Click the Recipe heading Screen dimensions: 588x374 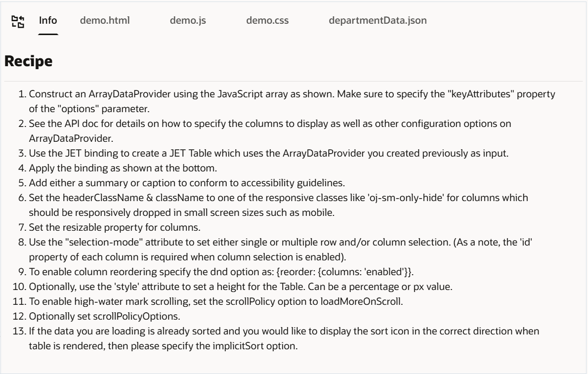[29, 61]
